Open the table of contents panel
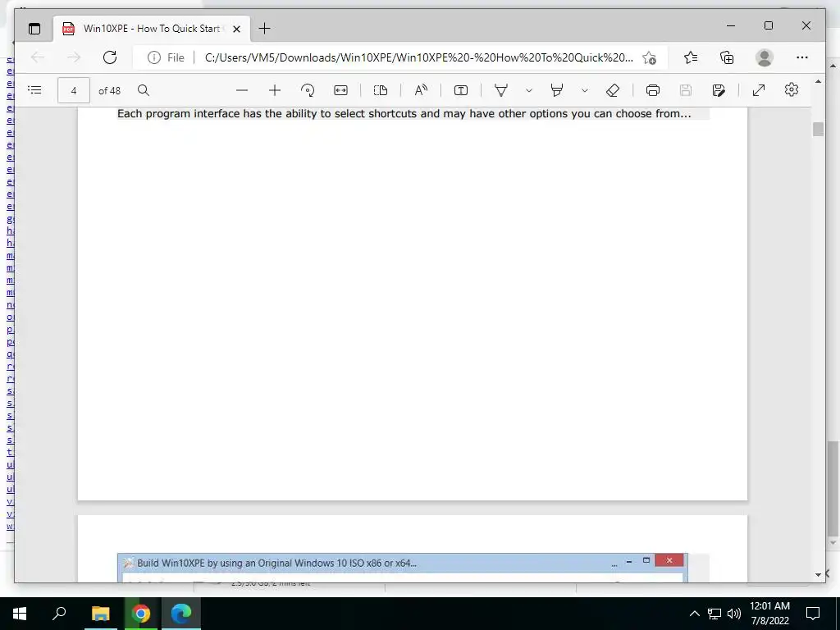Viewport: 840px width, 630px height. 34,90
